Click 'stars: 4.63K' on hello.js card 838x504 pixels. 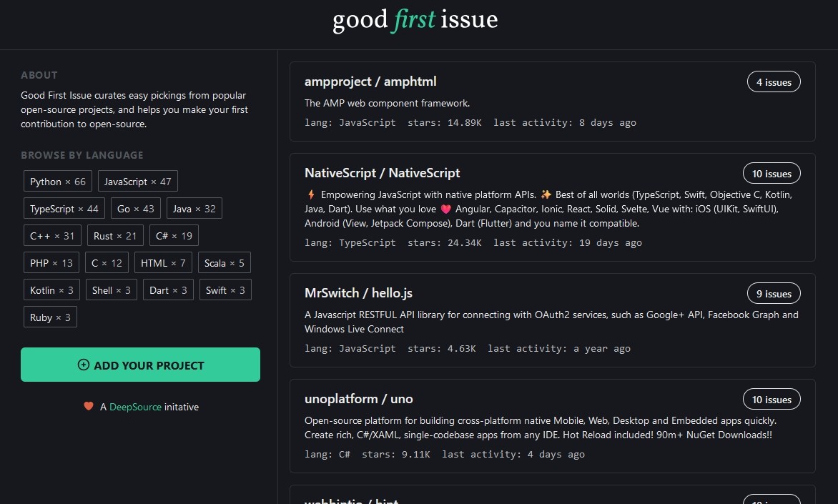[x=442, y=349]
